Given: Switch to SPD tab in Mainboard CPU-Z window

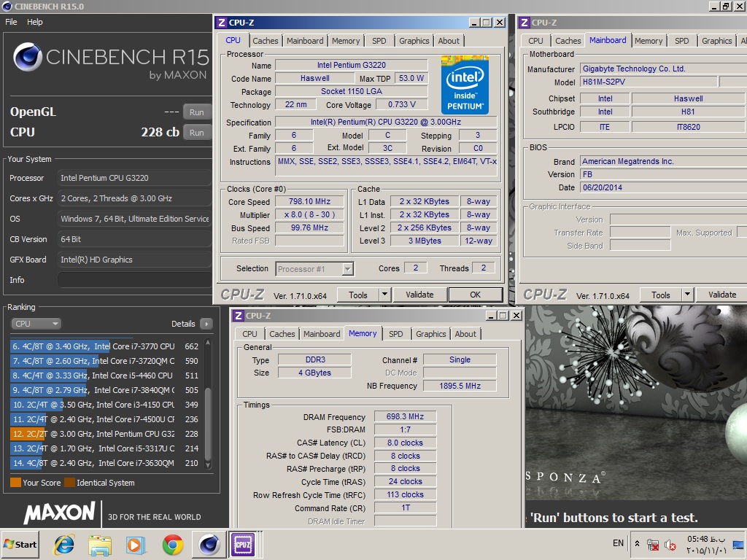Looking at the screenshot, I should (x=682, y=41).
